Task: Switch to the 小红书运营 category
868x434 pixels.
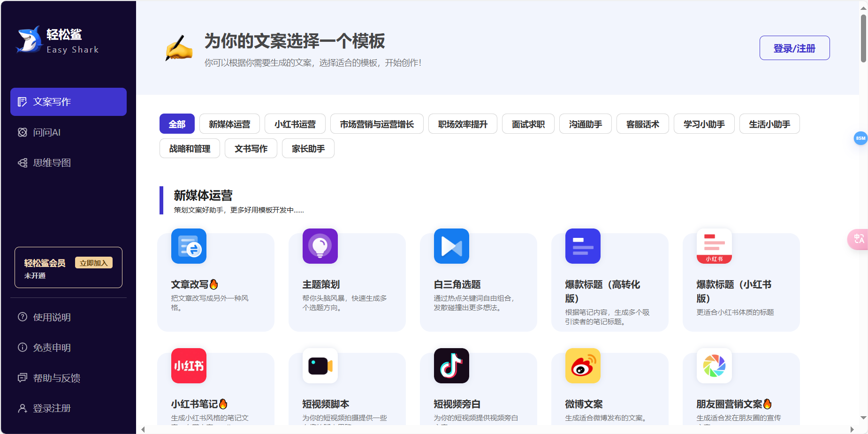Action: pos(295,123)
